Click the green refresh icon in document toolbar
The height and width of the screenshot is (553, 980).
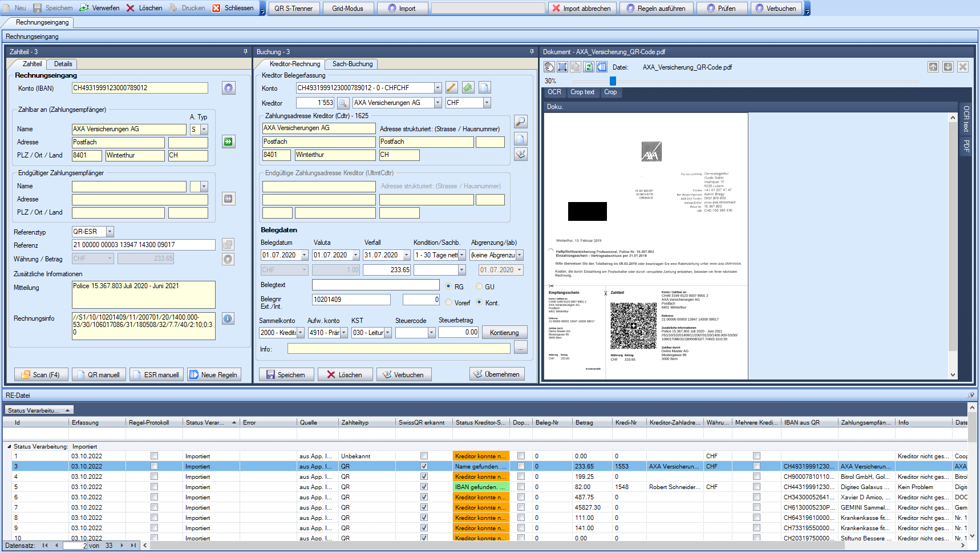[x=589, y=67]
